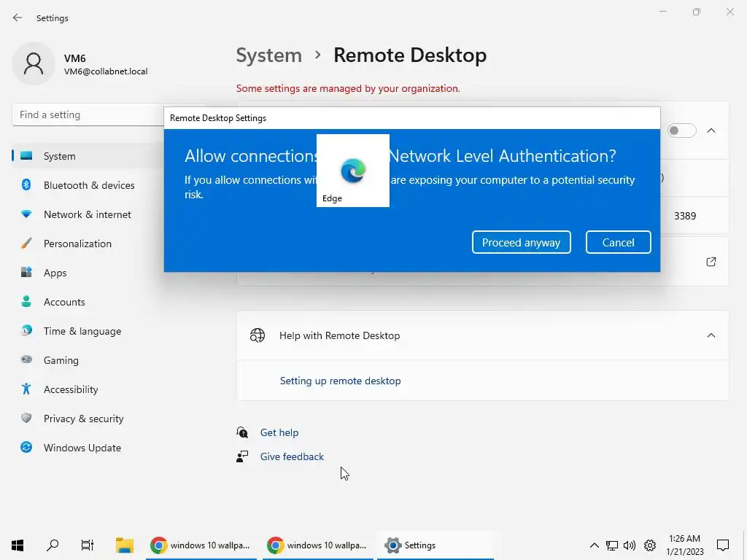Open Setting up remote desktop link
Screen dimensions: 747x560
(x=340, y=381)
